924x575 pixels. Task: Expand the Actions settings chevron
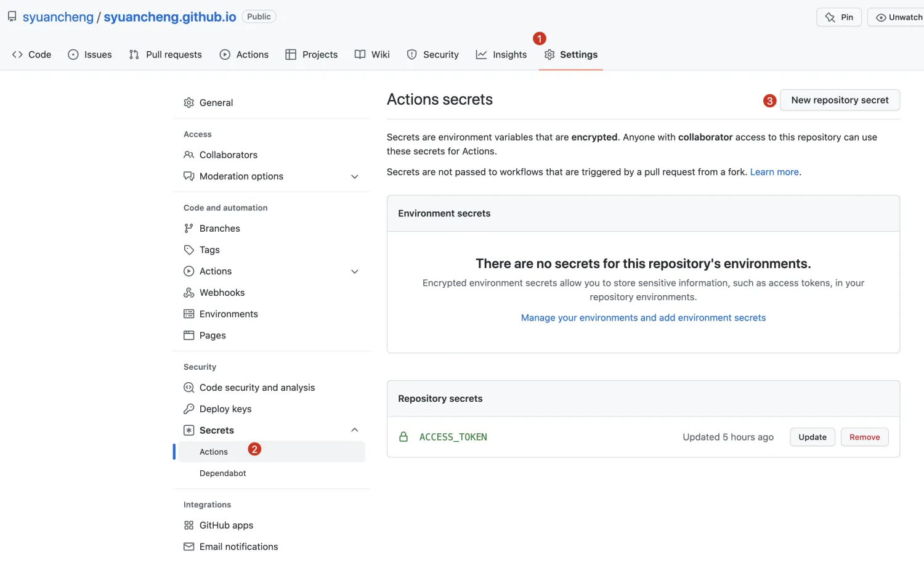(x=355, y=272)
